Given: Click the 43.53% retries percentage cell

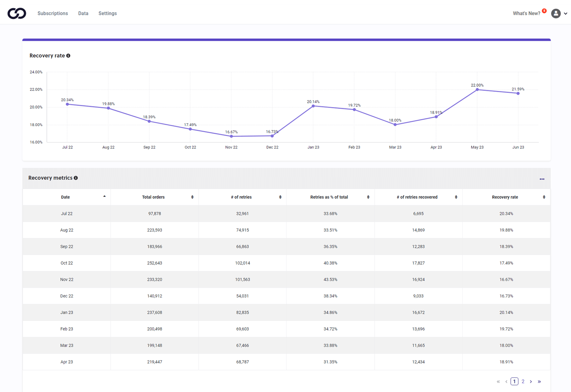Looking at the screenshot, I should point(330,279).
